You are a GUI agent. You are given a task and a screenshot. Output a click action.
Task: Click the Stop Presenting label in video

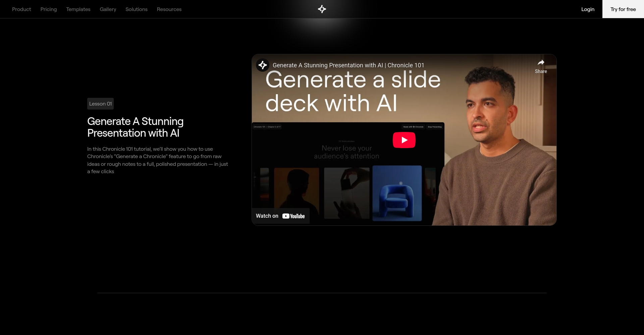tap(434, 127)
